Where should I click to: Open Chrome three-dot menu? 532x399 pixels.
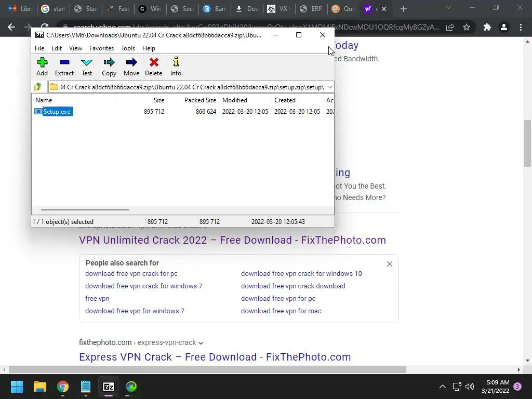point(521,27)
